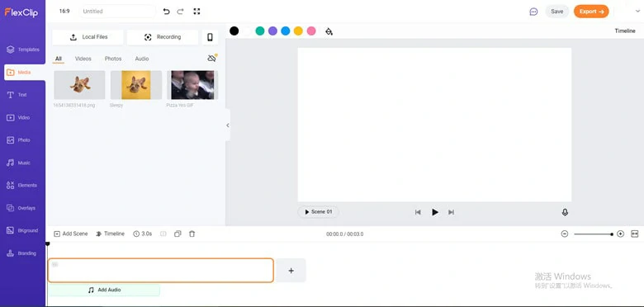Viewport: 644px width, 307px height.
Task: Open the Elements sidebar section
Action: point(21,186)
